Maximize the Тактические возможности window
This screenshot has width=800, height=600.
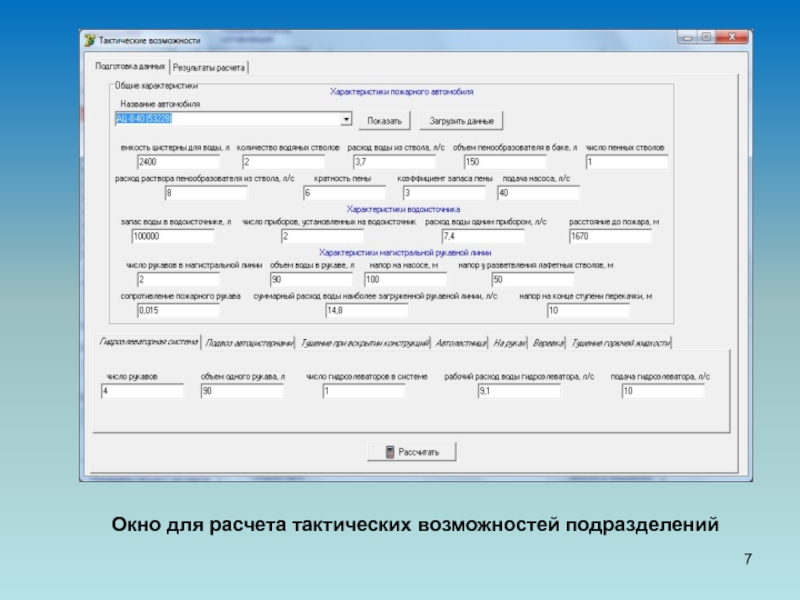[706, 37]
